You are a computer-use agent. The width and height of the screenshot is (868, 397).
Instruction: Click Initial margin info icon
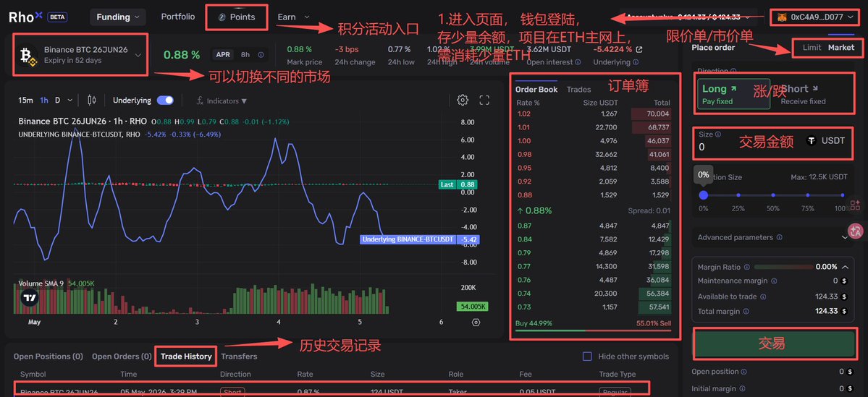(742, 388)
